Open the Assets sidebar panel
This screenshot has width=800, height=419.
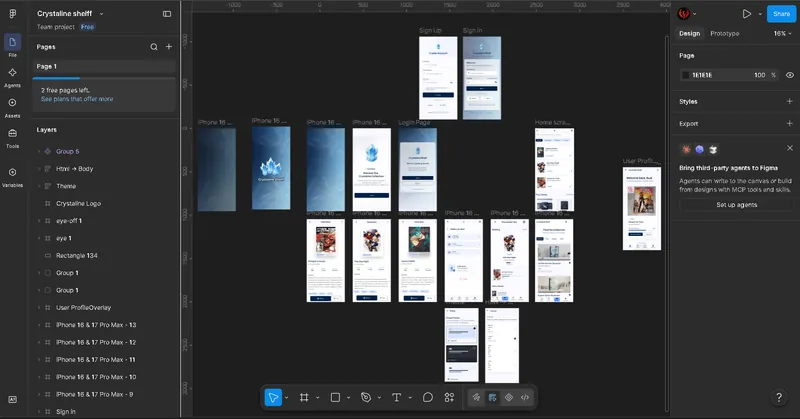pyautogui.click(x=12, y=103)
